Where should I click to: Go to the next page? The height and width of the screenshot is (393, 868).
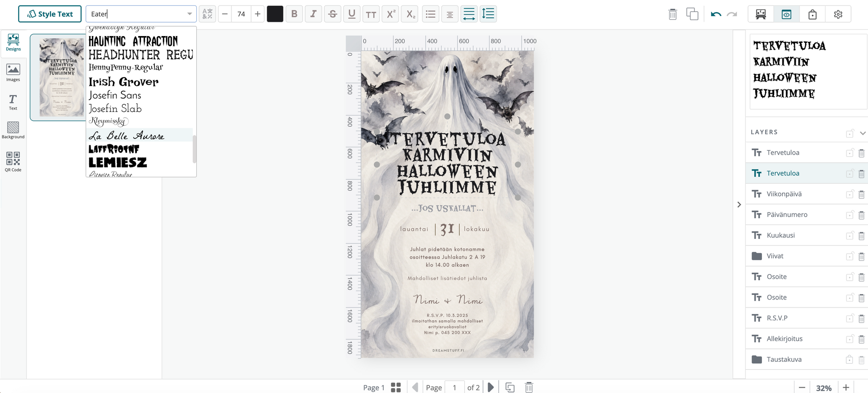tap(491, 387)
